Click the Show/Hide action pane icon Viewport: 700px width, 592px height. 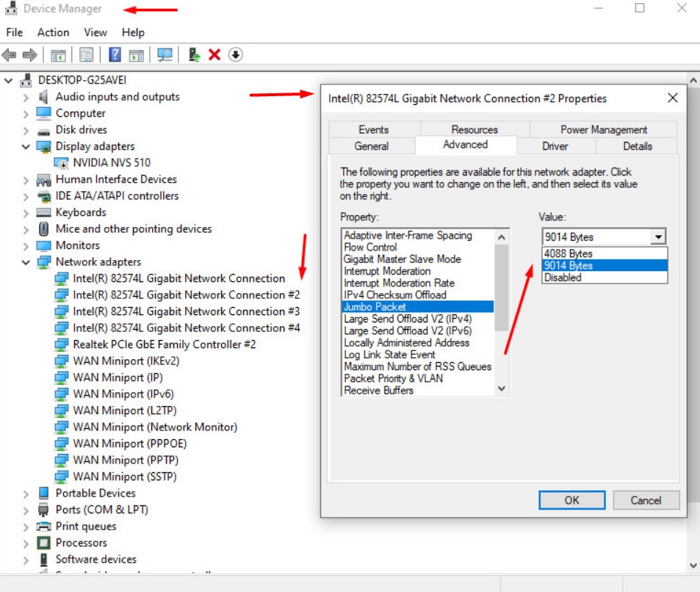[x=136, y=55]
